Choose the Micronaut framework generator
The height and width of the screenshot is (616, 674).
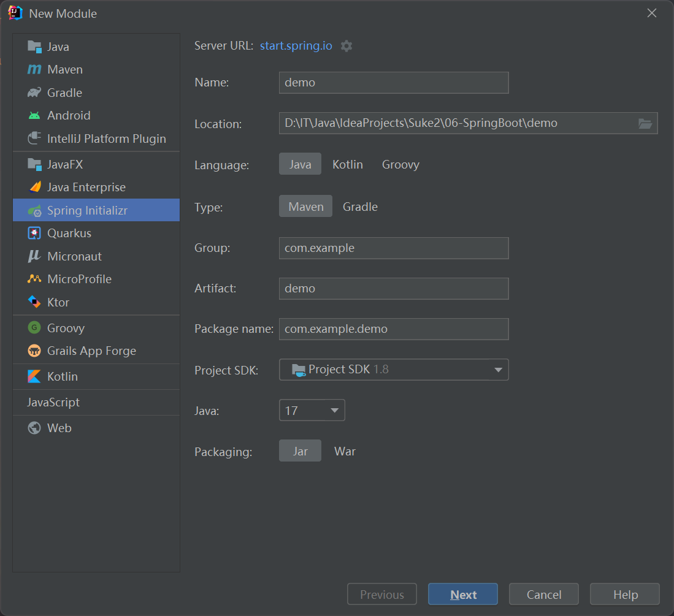pyautogui.click(x=74, y=256)
